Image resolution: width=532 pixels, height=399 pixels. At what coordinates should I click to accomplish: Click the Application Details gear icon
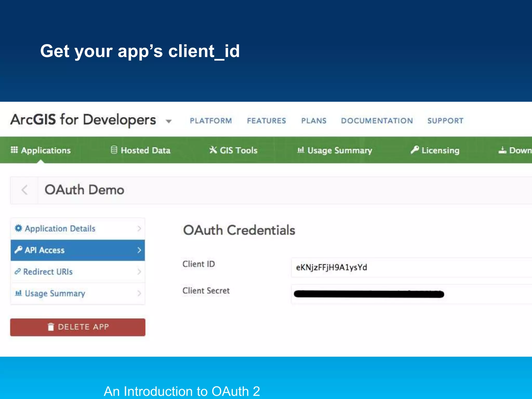(18, 228)
